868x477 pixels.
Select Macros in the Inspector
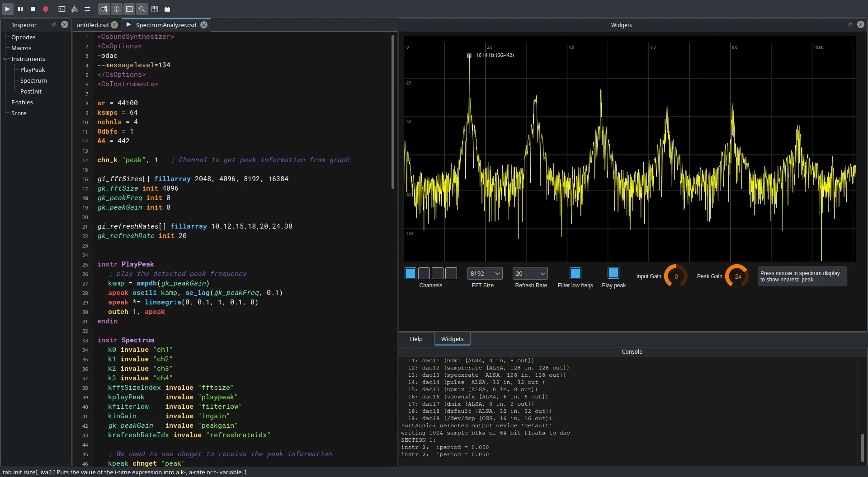(21, 48)
